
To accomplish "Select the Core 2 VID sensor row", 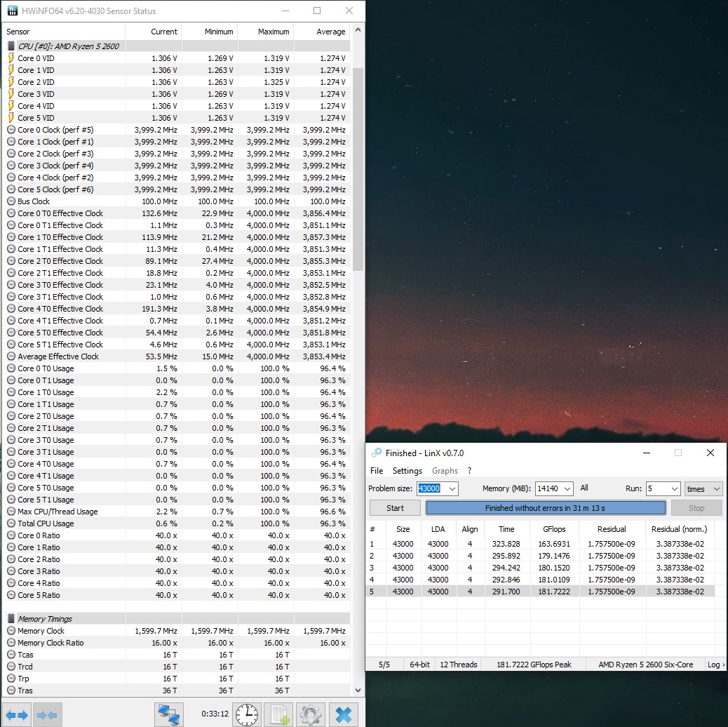I will click(177, 82).
